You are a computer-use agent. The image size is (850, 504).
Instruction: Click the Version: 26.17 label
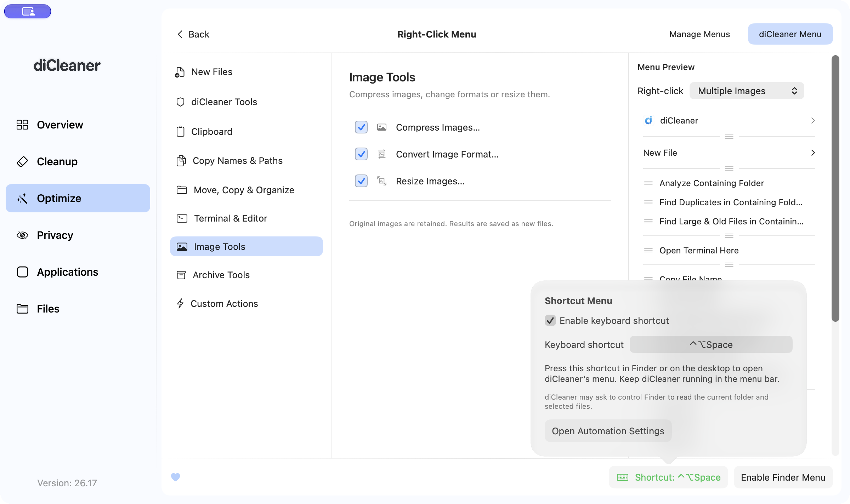[x=67, y=483]
